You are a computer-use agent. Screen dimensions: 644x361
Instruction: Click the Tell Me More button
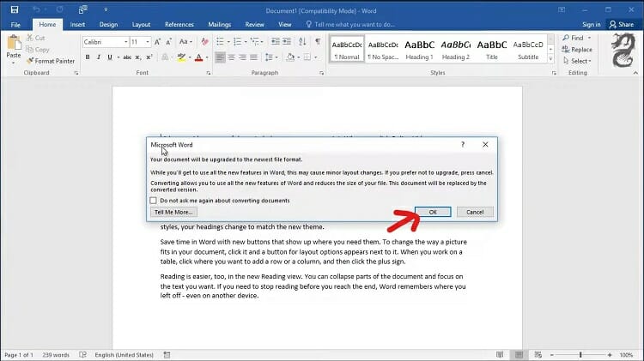(x=173, y=212)
